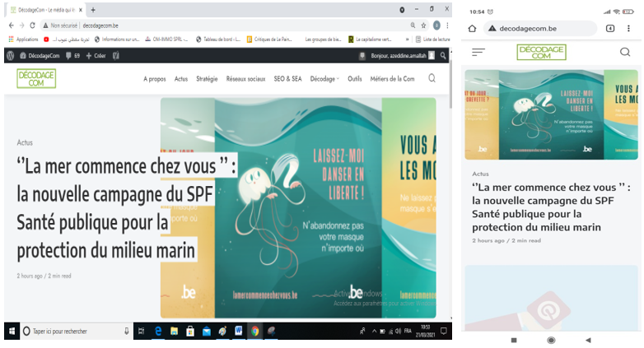Open the Applications bookmarks shortcut
The width and height of the screenshot is (644, 348).
point(23,39)
